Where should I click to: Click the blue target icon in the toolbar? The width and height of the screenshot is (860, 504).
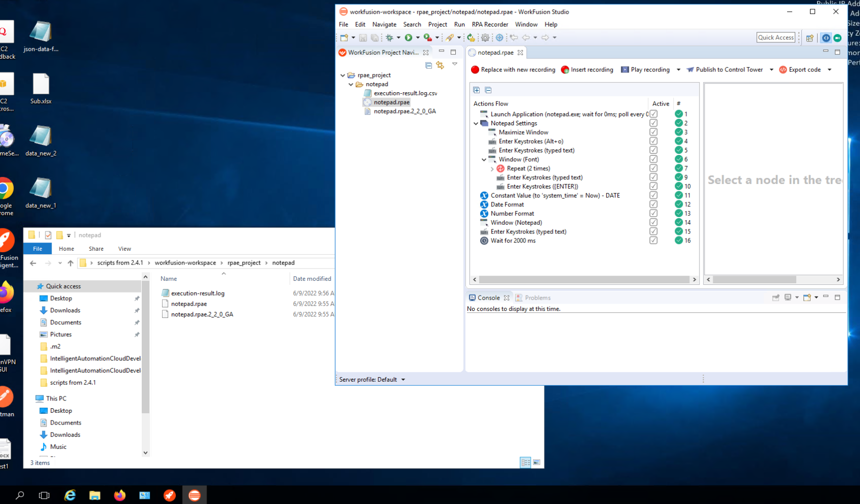[x=500, y=38]
